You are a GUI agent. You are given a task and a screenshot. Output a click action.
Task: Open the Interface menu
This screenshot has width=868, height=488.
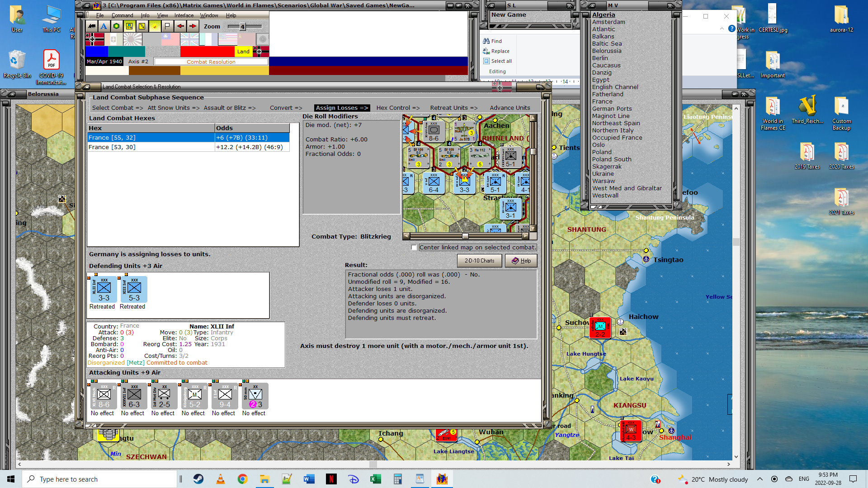[x=184, y=15]
